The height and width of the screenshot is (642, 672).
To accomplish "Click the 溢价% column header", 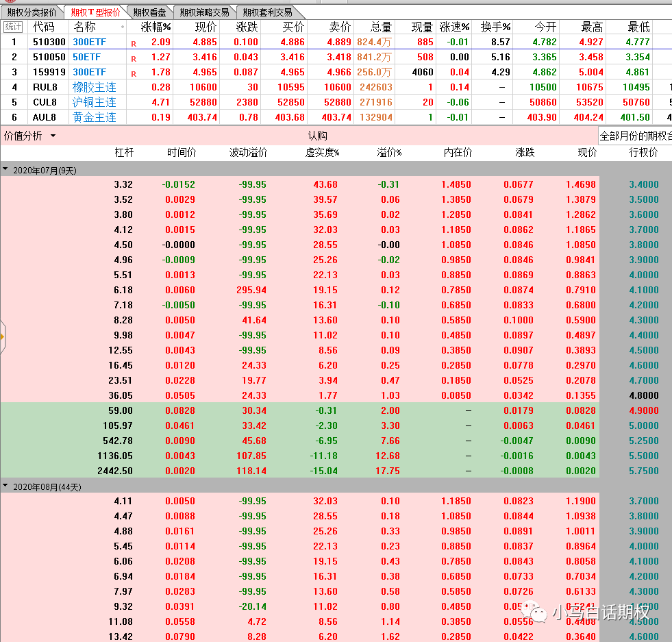I will [389, 152].
